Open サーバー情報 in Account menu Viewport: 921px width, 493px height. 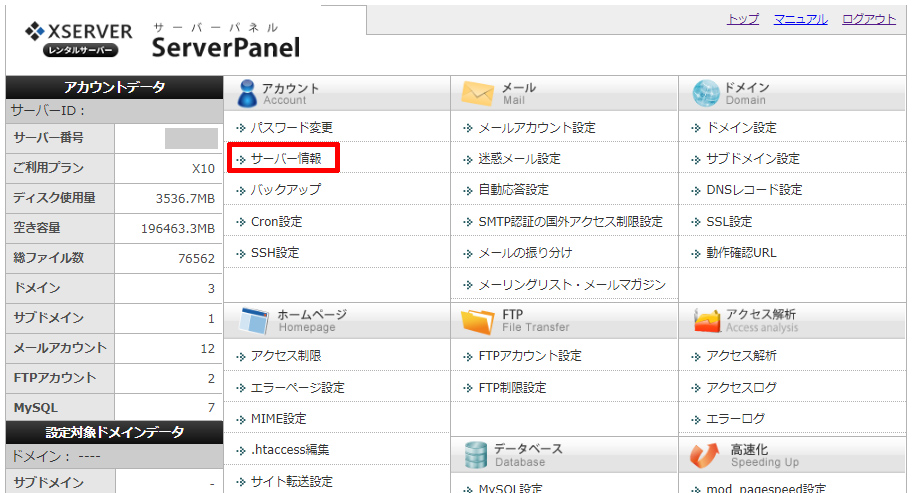tap(285, 159)
